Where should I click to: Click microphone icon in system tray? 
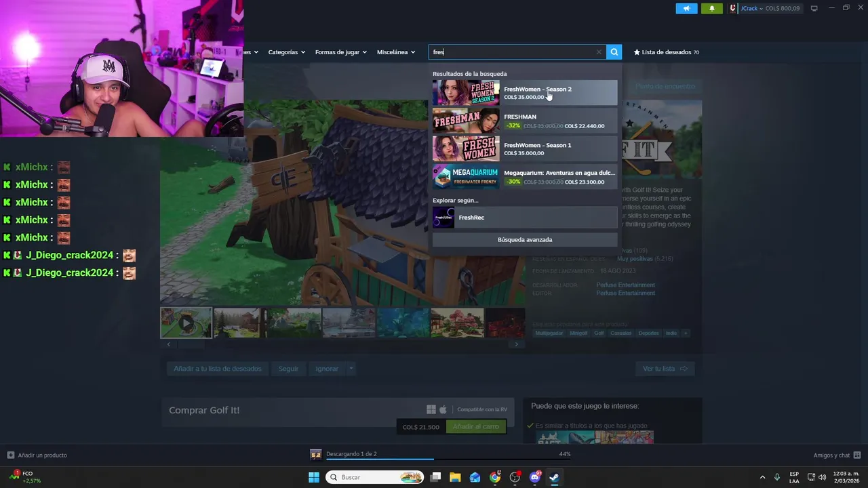[777, 477]
